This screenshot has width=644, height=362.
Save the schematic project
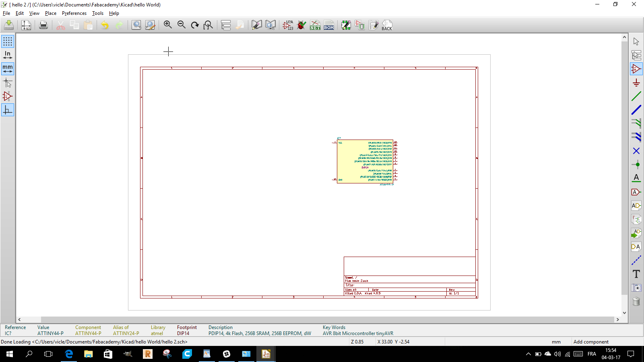click(x=9, y=25)
